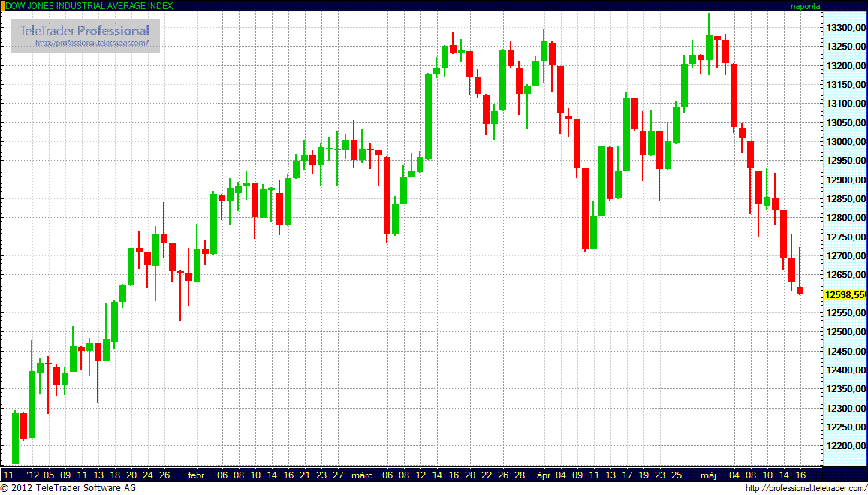Click the 13000,00 price axis label

pyautogui.click(x=845, y=142)
